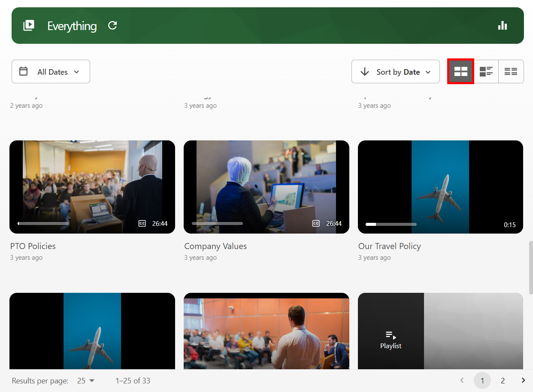The height and width of the screenshot is (392, 533).
Task: Open the PTO Policies video title
Action: pyautogui.click(x=33, y=246)
